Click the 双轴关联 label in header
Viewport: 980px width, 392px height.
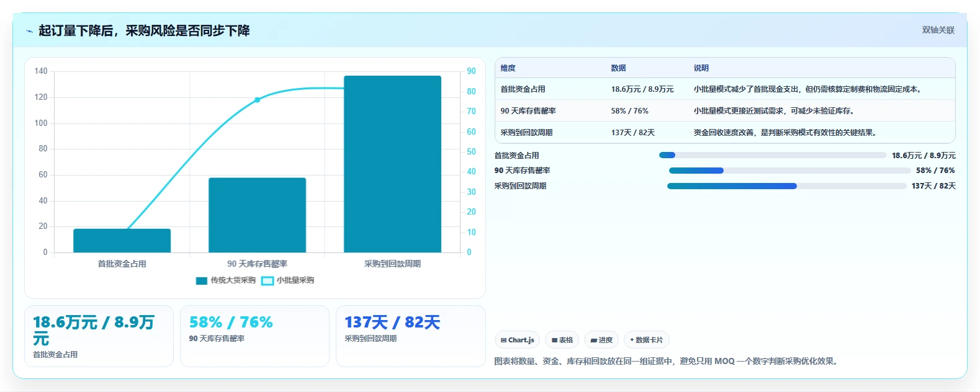938,30
